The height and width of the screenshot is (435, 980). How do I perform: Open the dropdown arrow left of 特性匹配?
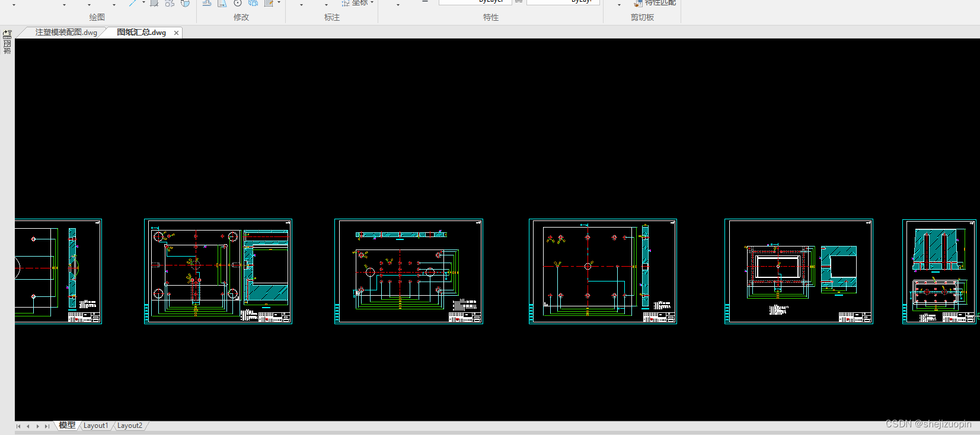pos(620,4)
